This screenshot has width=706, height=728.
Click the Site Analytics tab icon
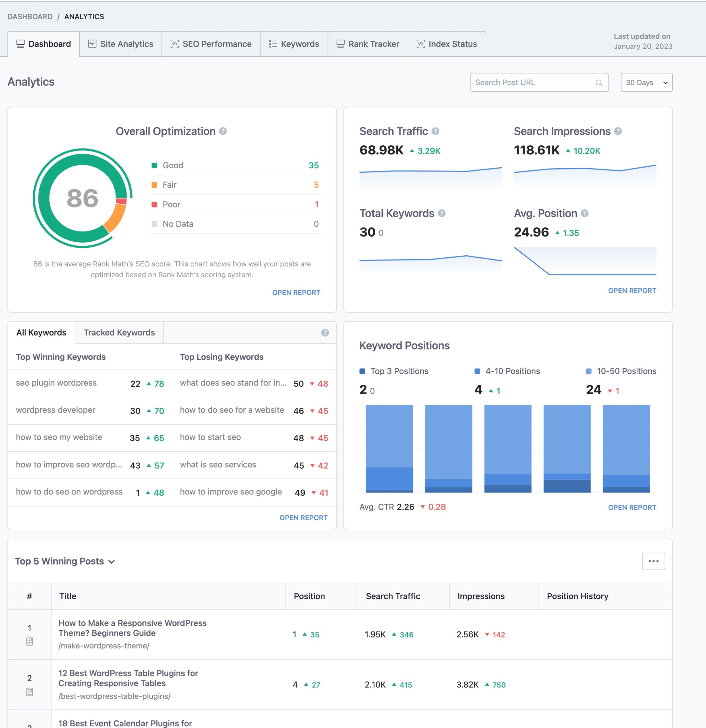point(92,44)
